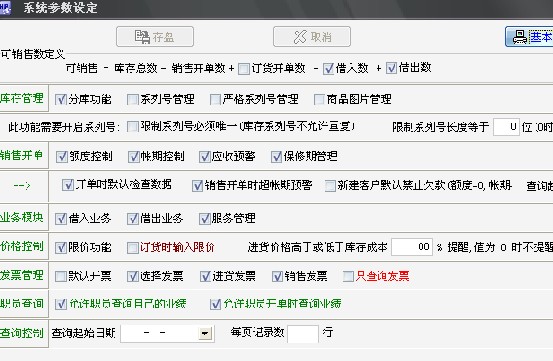The width and height of the screenshot is (553, 361).
Task: Toggle 限价功能 checkbox
Action: point(61,248)
